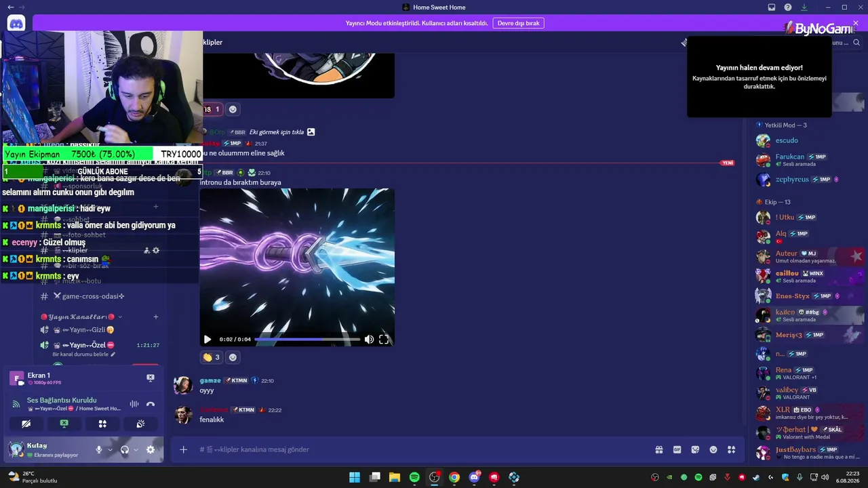The image size is (868, 488).
Task: Open the GIF picker
Action: click(677, 449)
